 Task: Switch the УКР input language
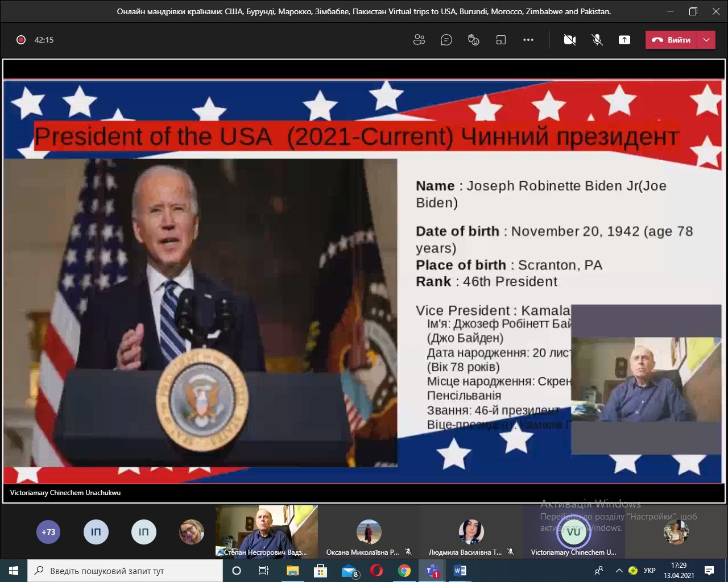click(650, 571)
